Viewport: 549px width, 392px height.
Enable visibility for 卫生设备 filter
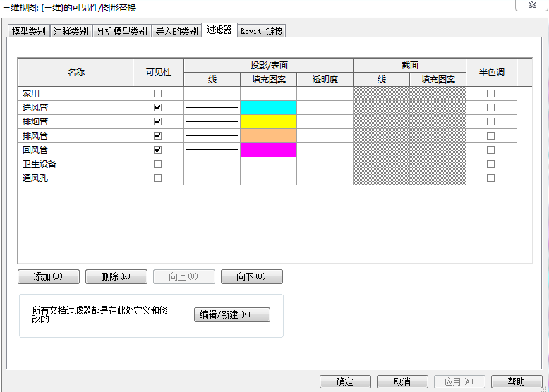[x=157, y=164]
